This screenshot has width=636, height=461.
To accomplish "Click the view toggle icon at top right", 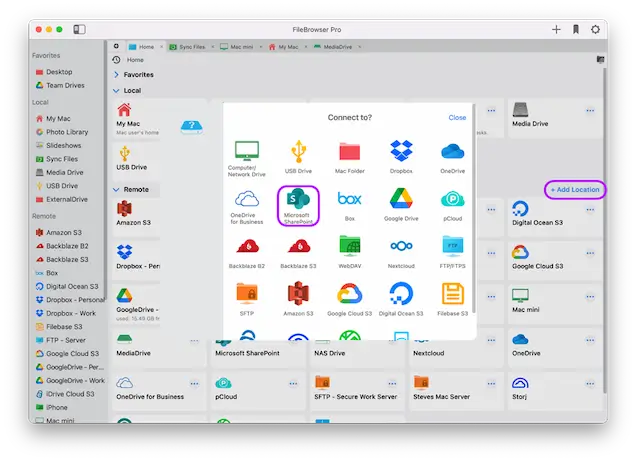I will tap(600, 60).
